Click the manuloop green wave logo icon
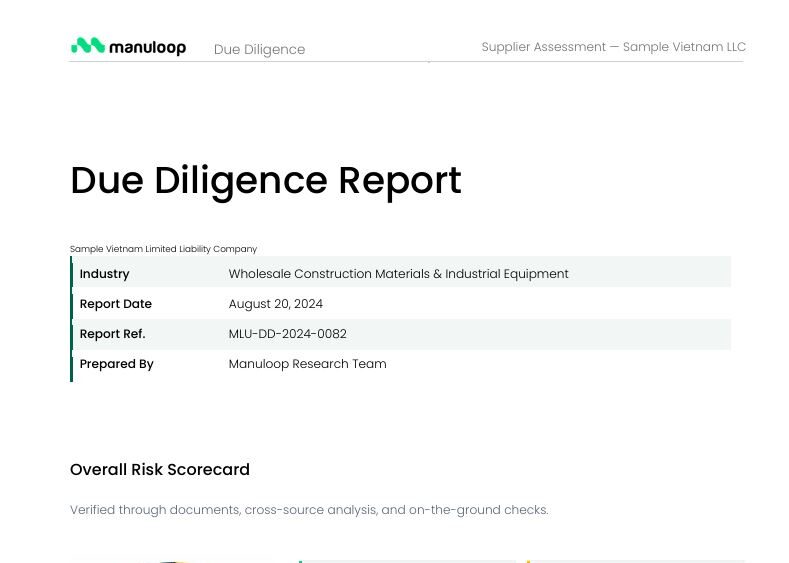Screen dimensions: 789x563 (88, 45)
